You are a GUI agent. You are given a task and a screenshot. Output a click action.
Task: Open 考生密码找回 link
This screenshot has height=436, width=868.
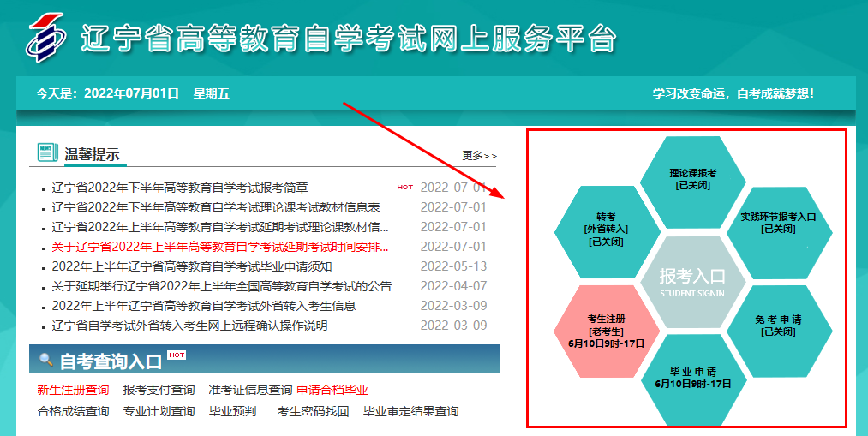point(313,411)
